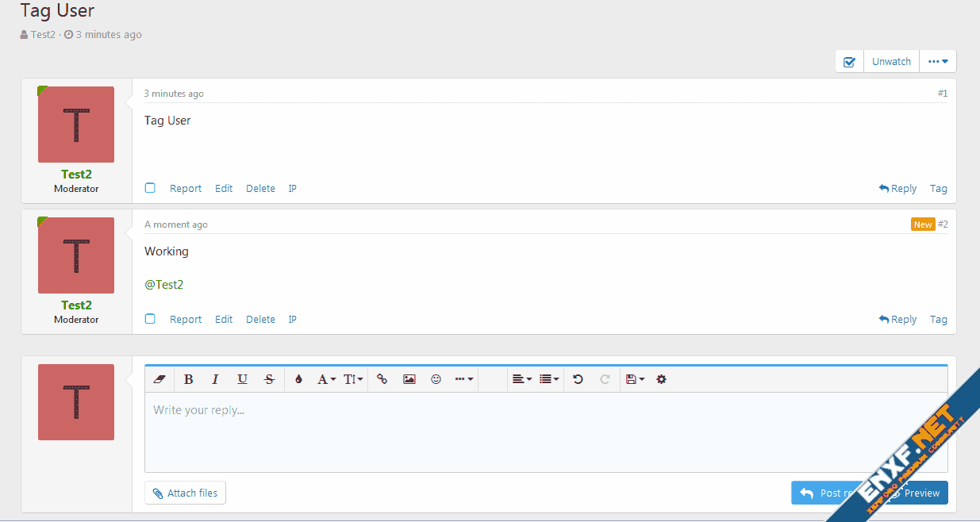This screenshot has width=980, height=522.
Task: Apply strikethrough formatting
Action: [269, 379]
